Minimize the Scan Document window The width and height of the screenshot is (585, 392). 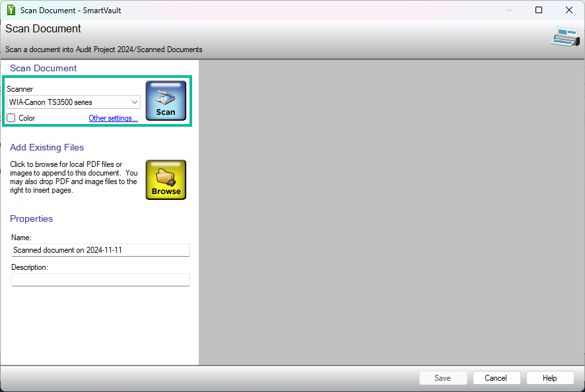[508, 10]
